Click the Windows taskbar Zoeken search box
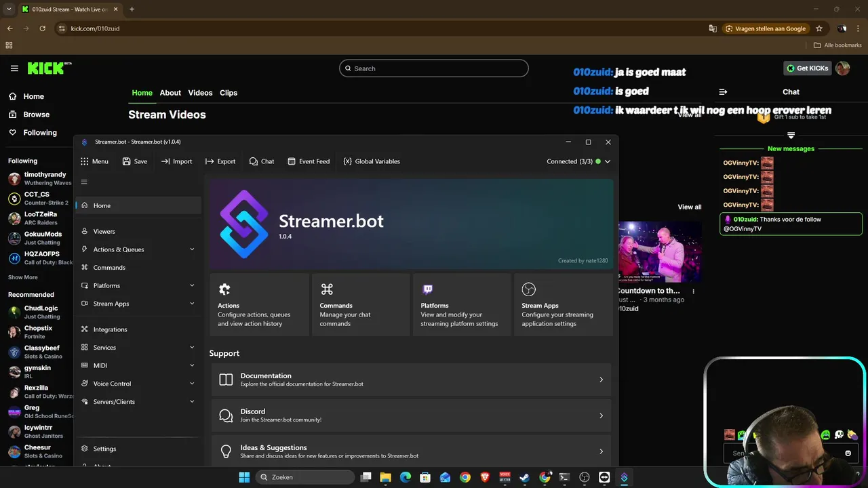Viewport: 868px width, 488px height. click(305, 477)
